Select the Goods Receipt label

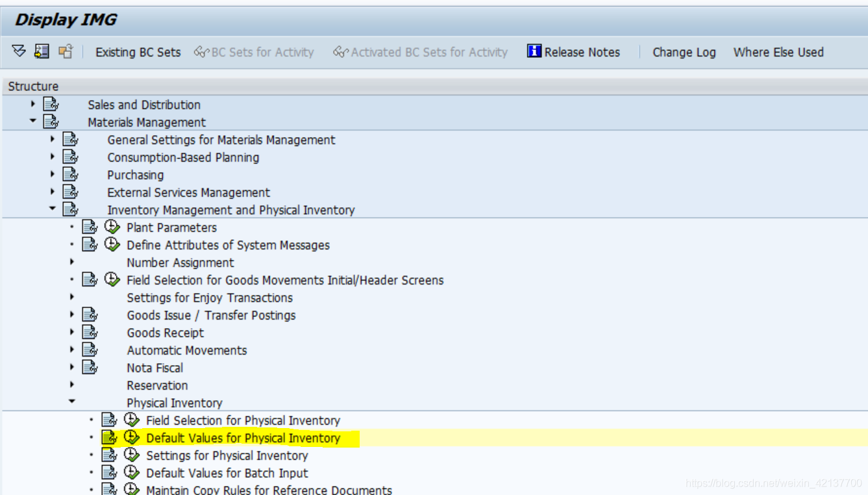click(165, 333)
